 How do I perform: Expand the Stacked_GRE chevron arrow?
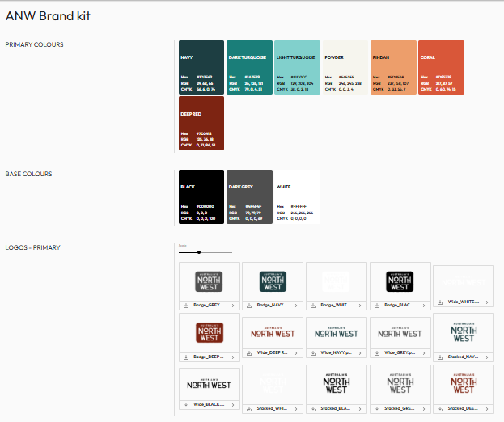click(424, 409)
